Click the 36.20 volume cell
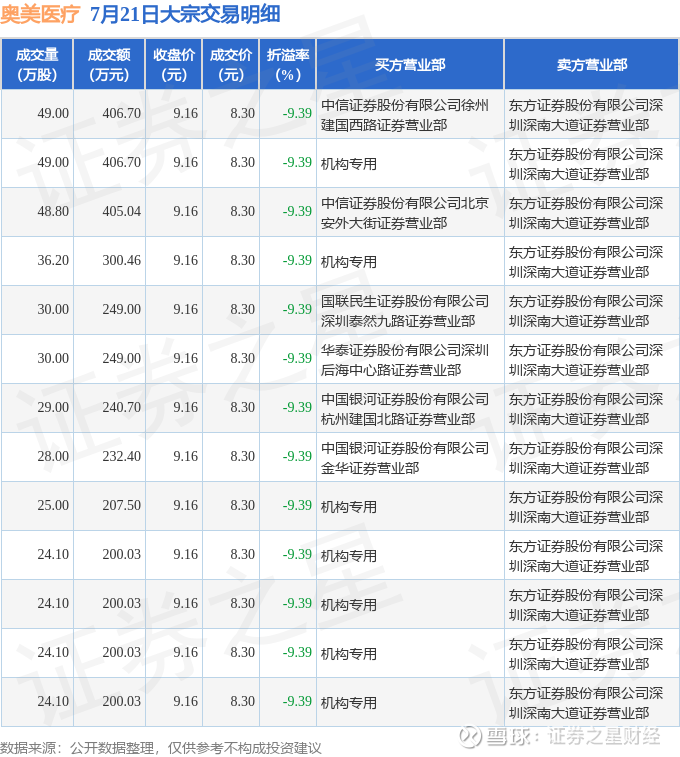This screenshot has width=680, height=757. [x=53, y=260]
